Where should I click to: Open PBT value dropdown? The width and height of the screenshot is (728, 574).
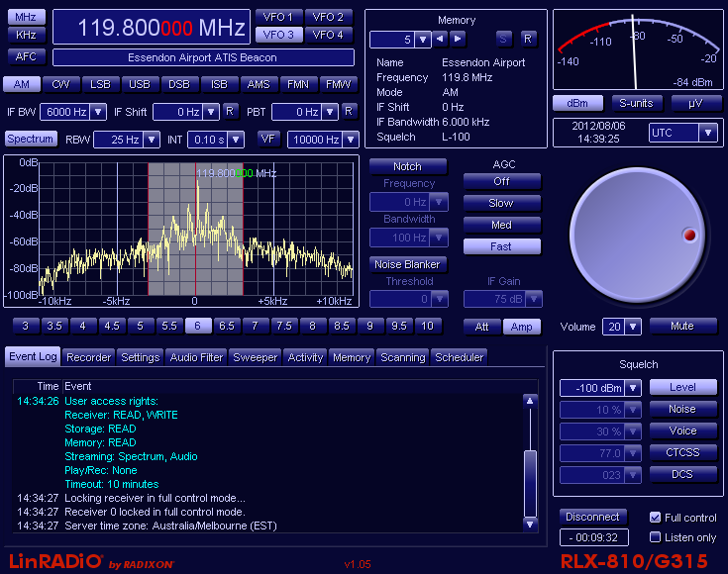[330, 112]
